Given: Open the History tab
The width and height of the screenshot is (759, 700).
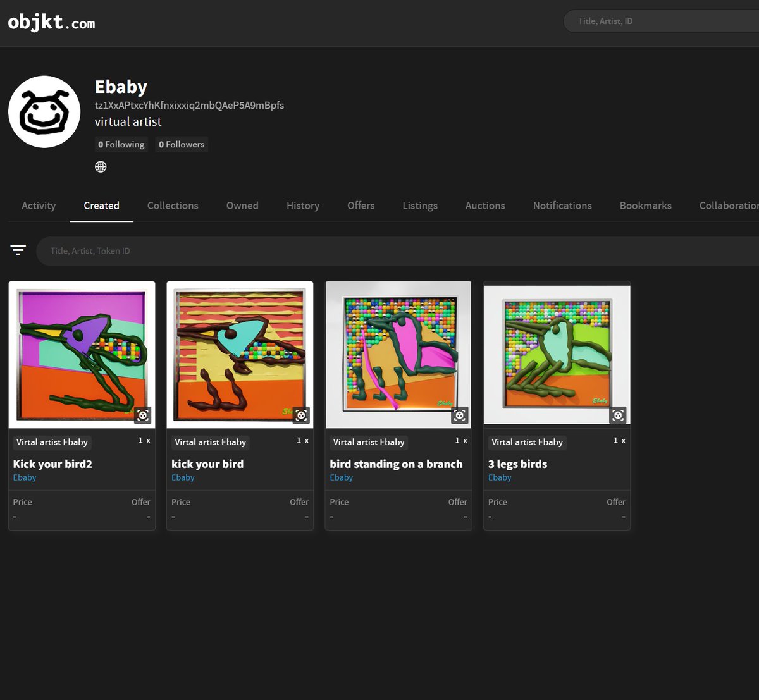Looking at the screenshot, I should 303,206.
